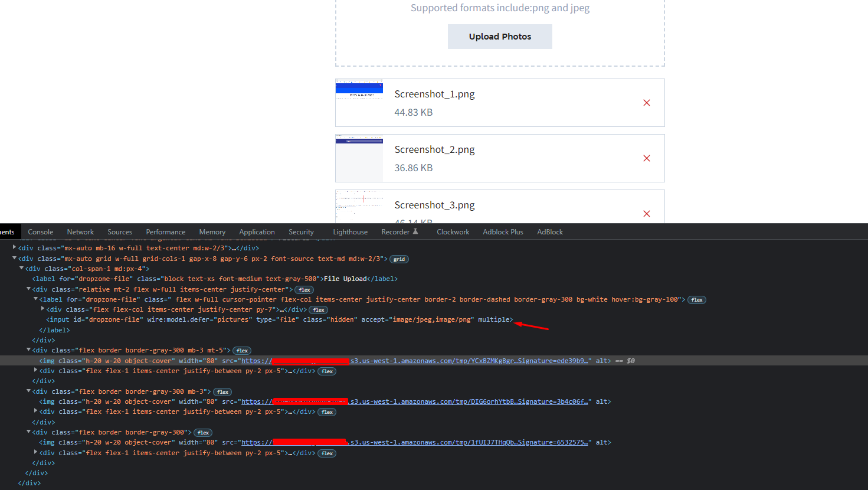
Task: Click the flex badge on the border-gray-300 mb-3 div
Action: [x=222, y=391]
